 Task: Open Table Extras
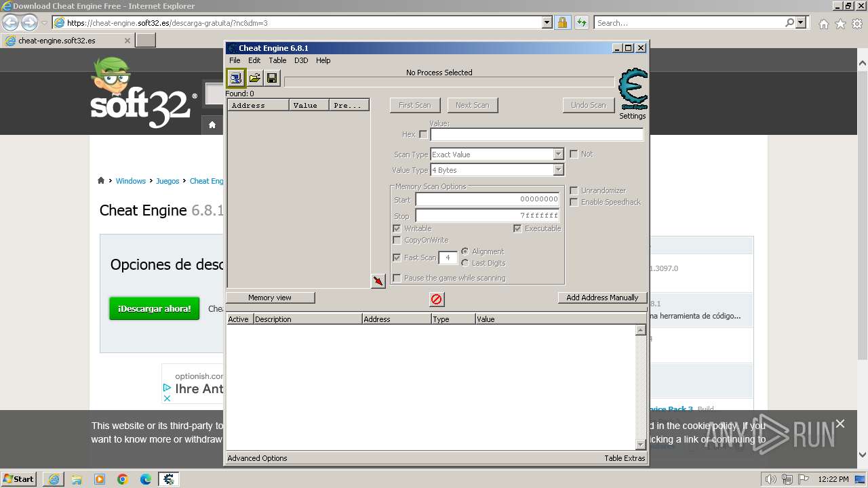pyautogui.click(x=625, y=458)
